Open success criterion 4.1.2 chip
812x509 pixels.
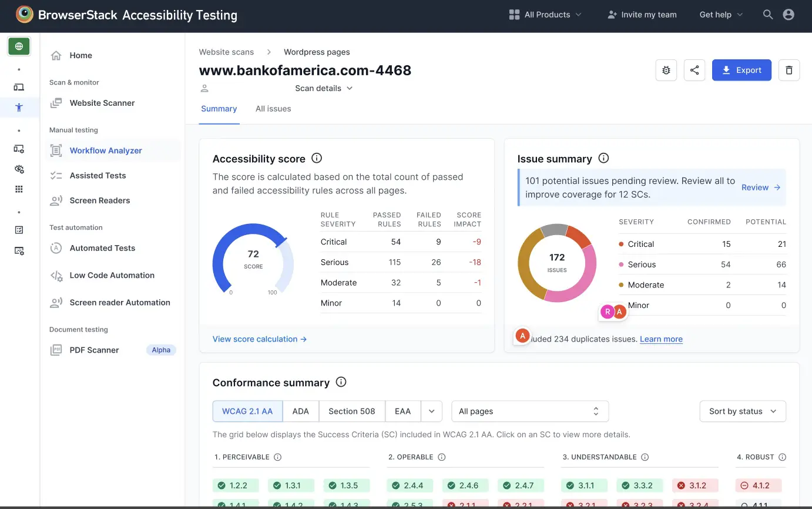(x=759, y=485)
